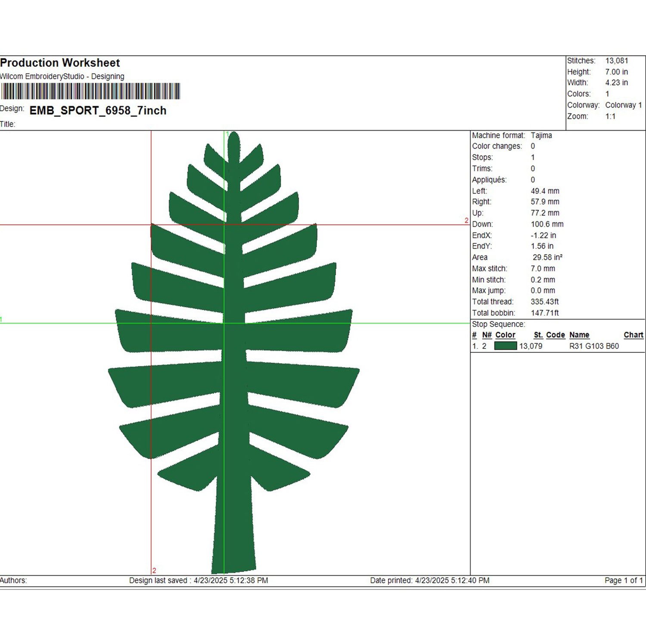Click the Code column header
The width and height of the screenshot is (646, 644).
click(x=556, y=335)
